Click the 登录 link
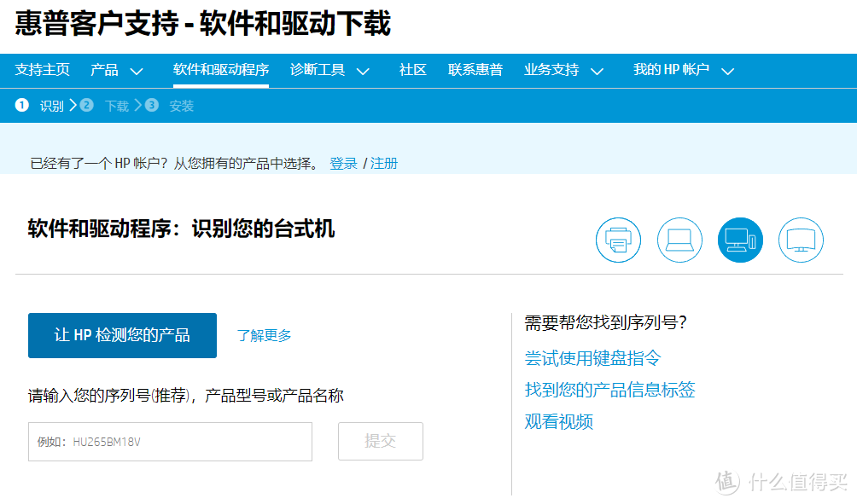 tap(343, 163)
